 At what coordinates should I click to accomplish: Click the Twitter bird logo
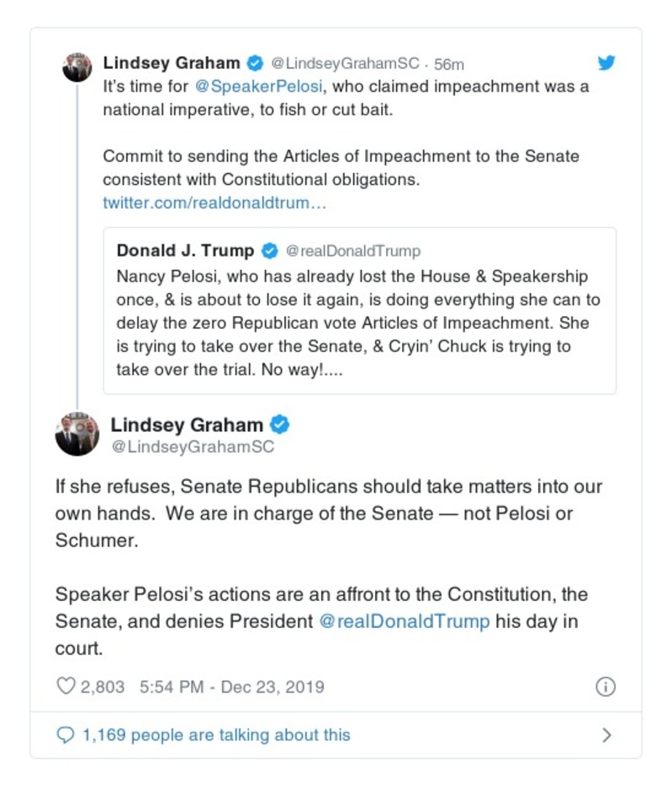606,63
